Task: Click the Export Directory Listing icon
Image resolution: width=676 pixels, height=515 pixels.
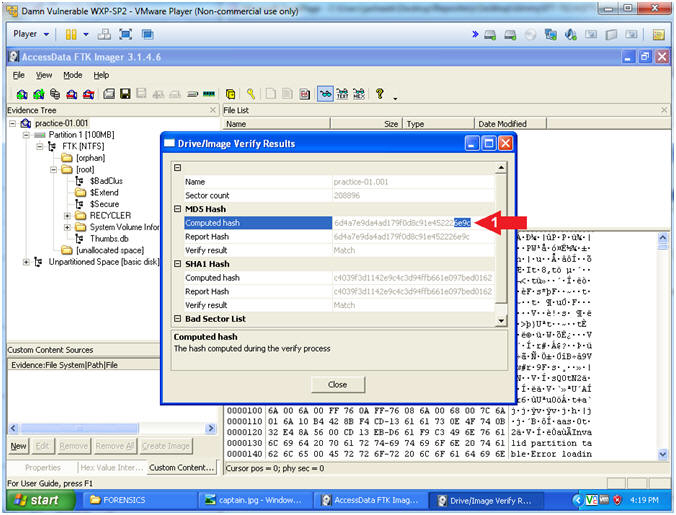Action: (x=304, y=94)
